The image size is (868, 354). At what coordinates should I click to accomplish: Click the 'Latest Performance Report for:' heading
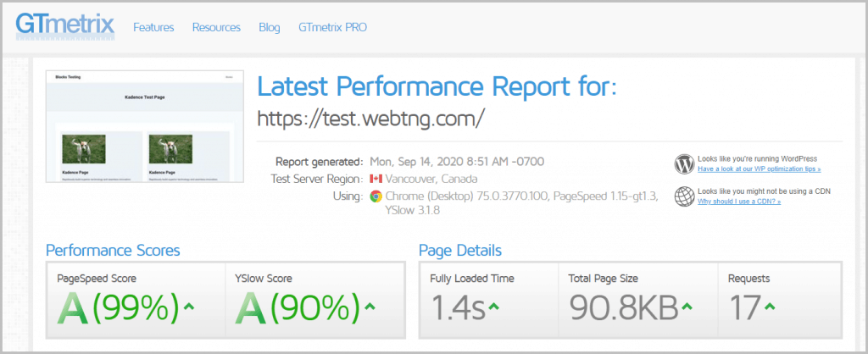tap(437, 86)
